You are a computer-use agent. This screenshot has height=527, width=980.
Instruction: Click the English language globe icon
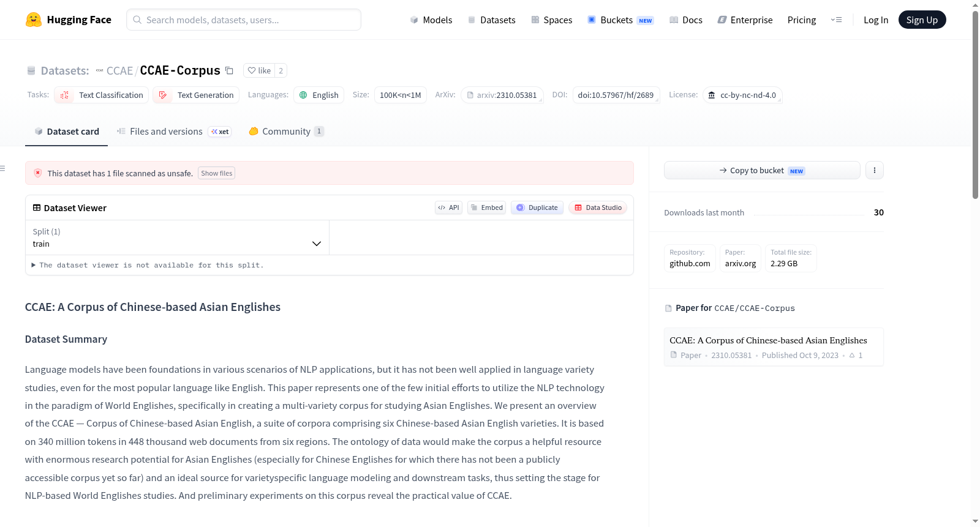point(303,95)
